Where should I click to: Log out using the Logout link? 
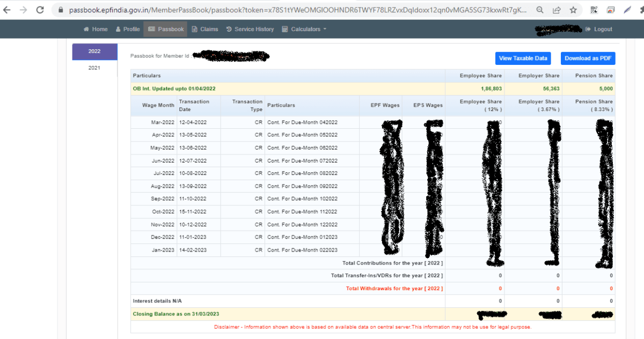click(x=599, y=29)
